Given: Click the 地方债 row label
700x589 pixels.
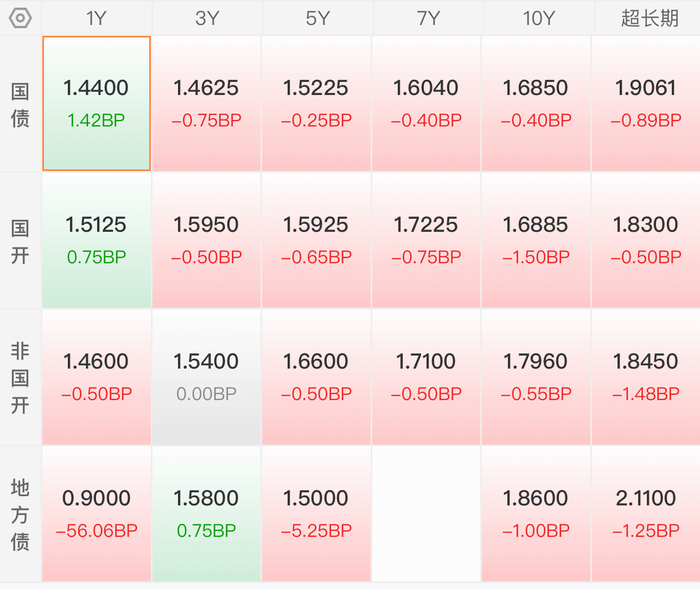Looking at the screenshot, I should coord(20,515).
